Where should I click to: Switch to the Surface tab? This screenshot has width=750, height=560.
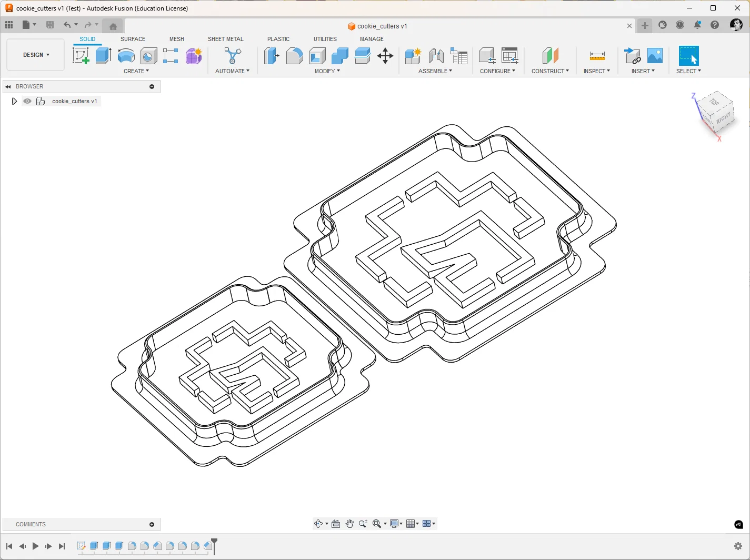pyautogui.click(x=133, y=39)
